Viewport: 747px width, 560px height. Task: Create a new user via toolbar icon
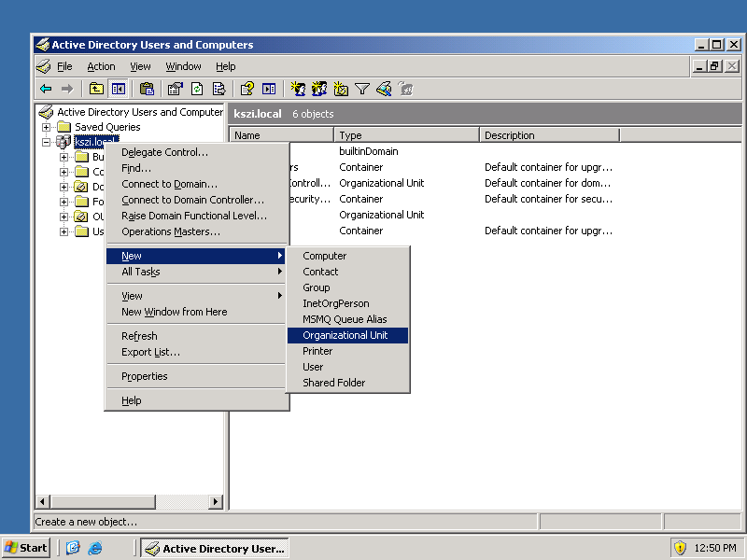298,89
